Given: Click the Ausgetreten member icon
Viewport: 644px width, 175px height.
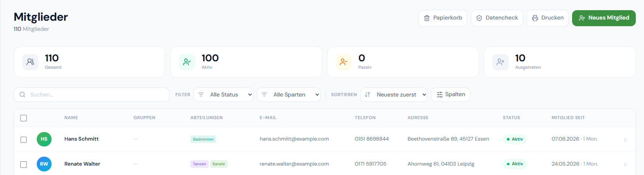Looking at the screenshot, I should (x=500, y=62).
